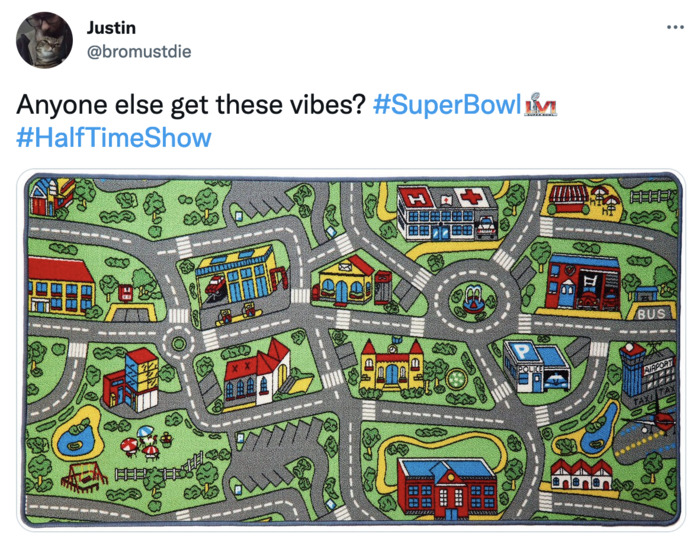Click the Super Bowl LVI logo emoji
The image size is (700, 546).
[x=541, y=104]
